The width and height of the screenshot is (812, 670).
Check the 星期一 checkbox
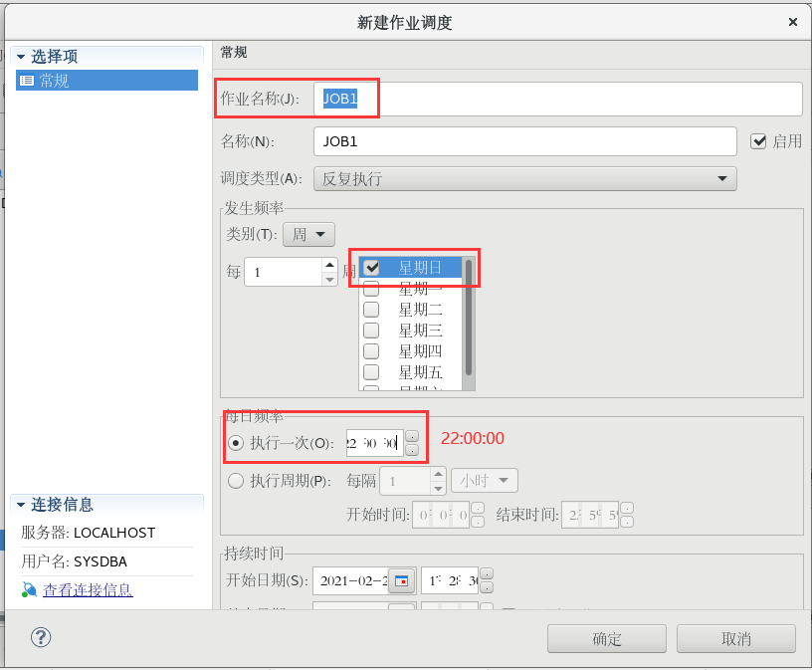click(x=371, y=289)
